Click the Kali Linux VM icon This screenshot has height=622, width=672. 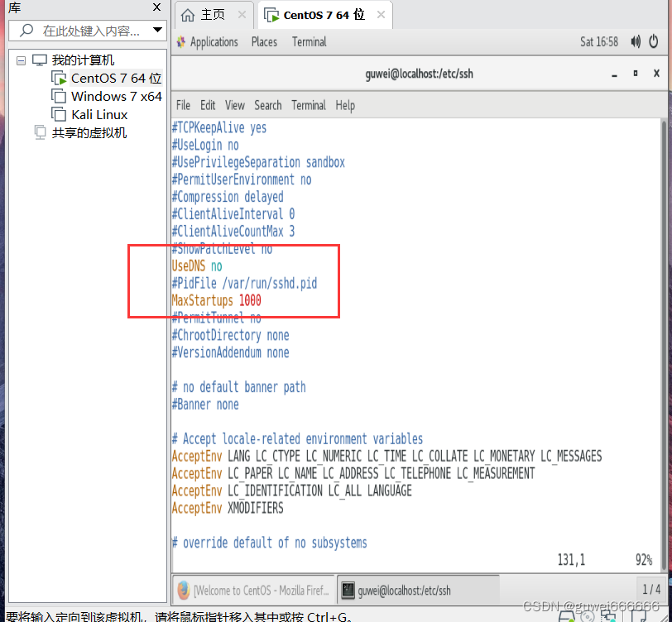(59, 114)
